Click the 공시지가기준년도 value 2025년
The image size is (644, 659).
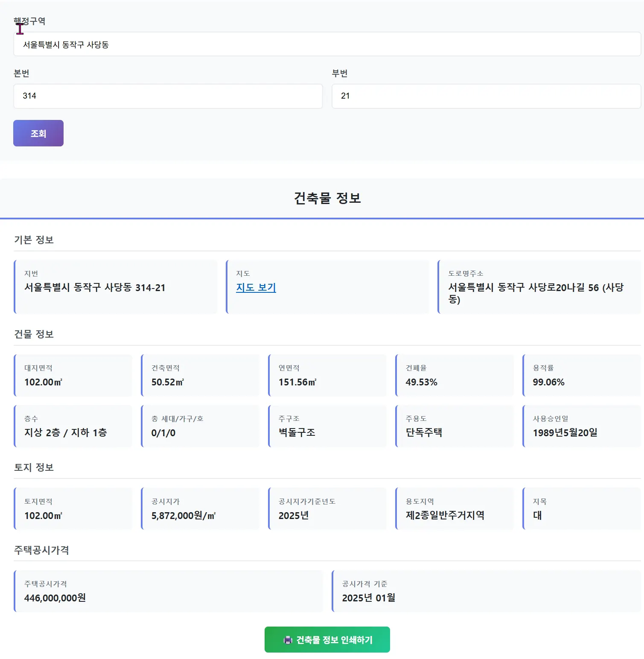pos(294,516)
